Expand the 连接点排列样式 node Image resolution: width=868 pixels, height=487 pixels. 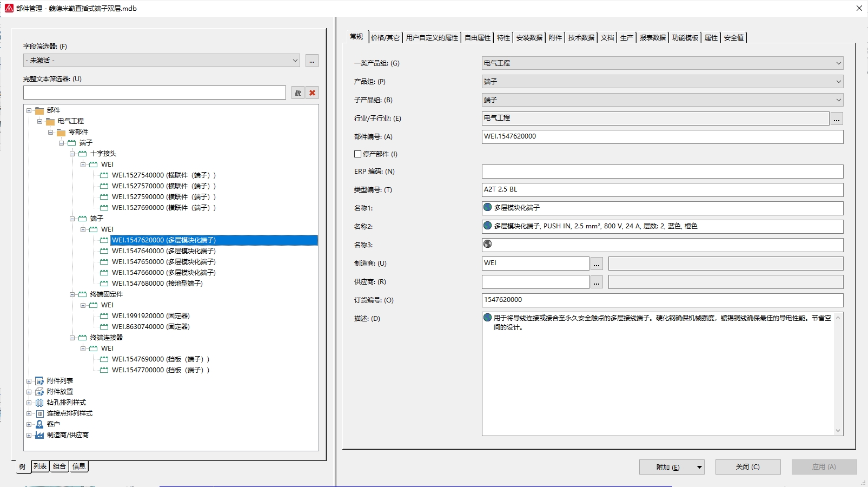pyautogui.click(x=29, y=413)
